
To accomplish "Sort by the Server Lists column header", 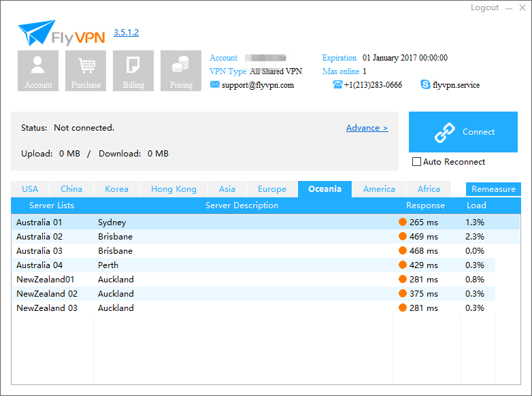I will coord(52,205).
